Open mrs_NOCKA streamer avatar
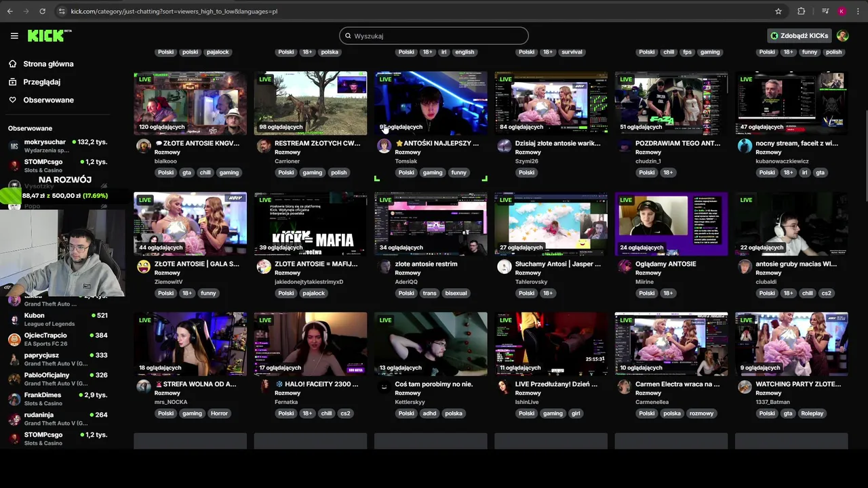868x488 pixels. coord(143,386)
